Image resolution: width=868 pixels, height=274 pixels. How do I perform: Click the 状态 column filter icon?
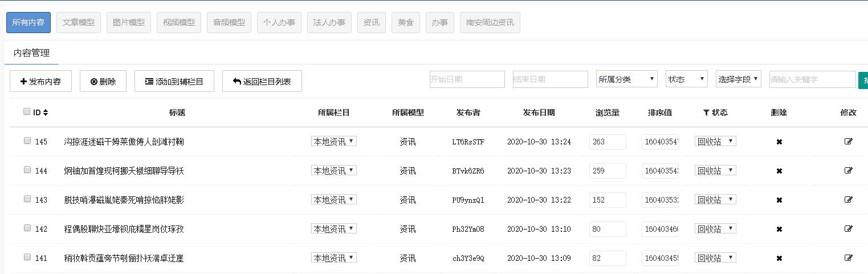[x=706, y=112]
